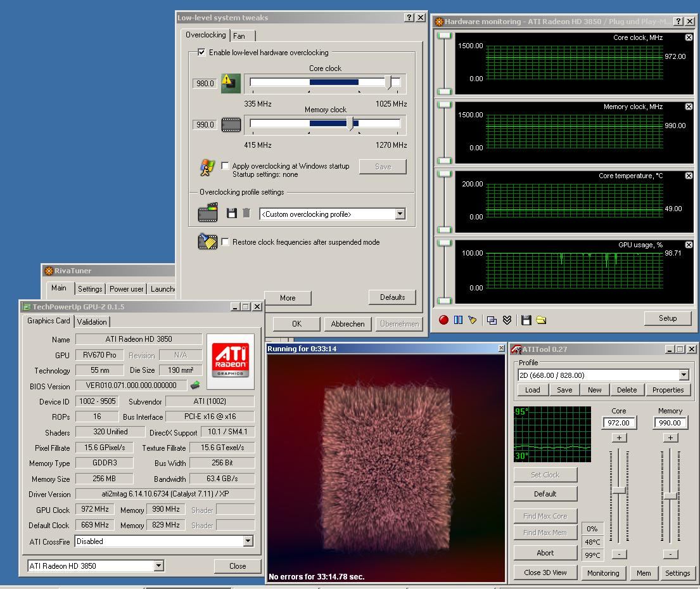This screenshot has width=700, height=589.
Task: Click the RivaTuner gear icon in its title bar
Action: [x=49, y=270]
